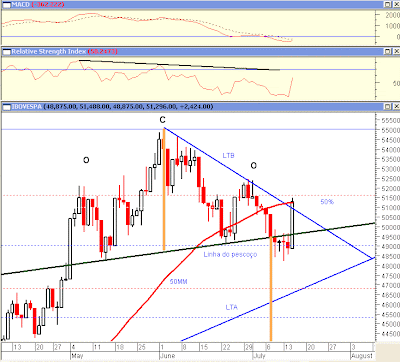Click the 'LTA' trendline label

[x=231, y=307]
